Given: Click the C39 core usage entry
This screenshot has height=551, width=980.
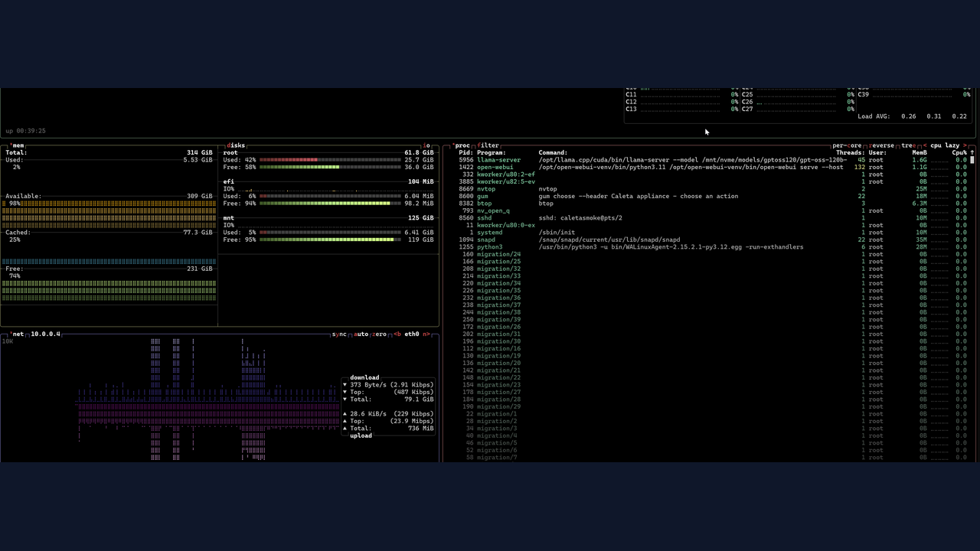Looking at the screenshot, I should pyautogui.click(x=913, y=94).
